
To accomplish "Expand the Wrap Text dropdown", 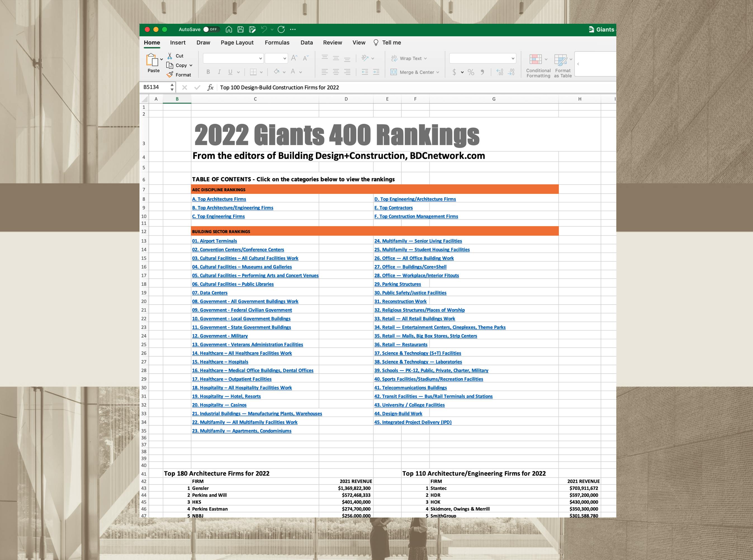I will point(425,58).
